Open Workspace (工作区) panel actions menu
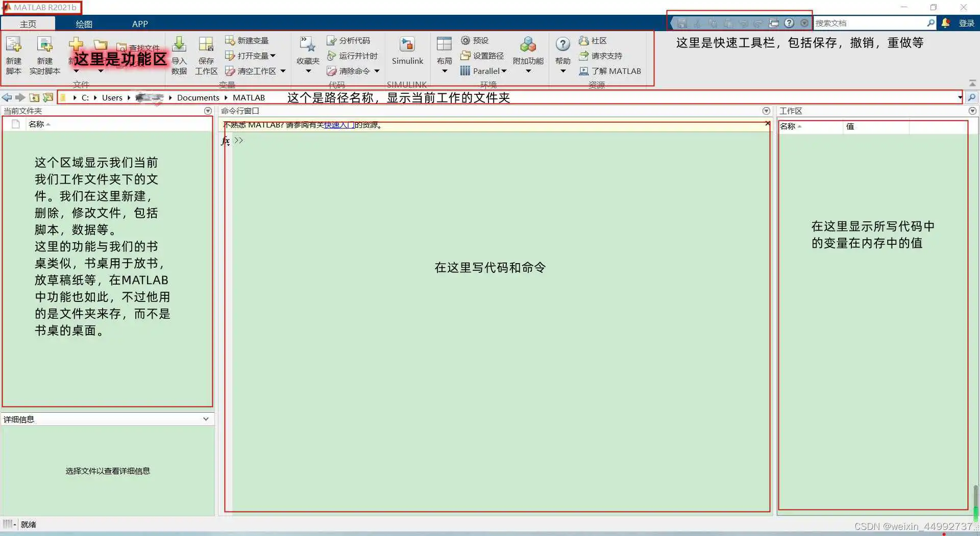 click(972, 111)
